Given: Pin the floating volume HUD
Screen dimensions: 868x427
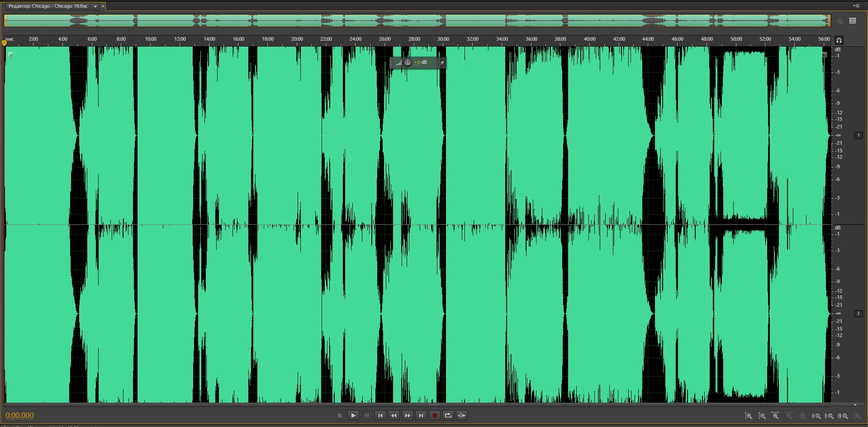Looking at the screenshot, I should 442,63.
